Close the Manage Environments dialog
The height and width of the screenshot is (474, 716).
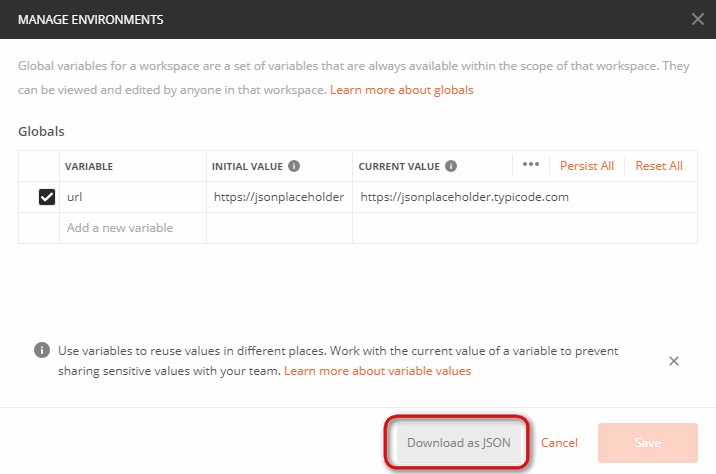point(697,19)
